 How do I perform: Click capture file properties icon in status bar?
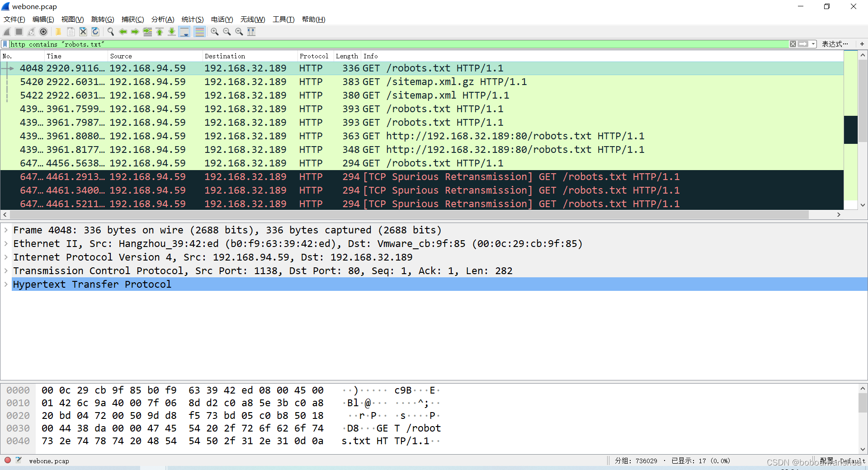[x=19, y=461]
